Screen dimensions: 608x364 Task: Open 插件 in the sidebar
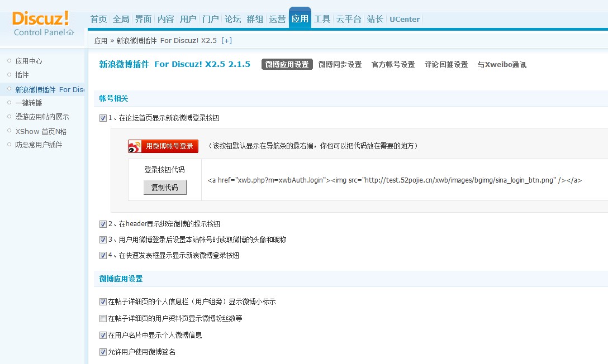coord(22,75)
